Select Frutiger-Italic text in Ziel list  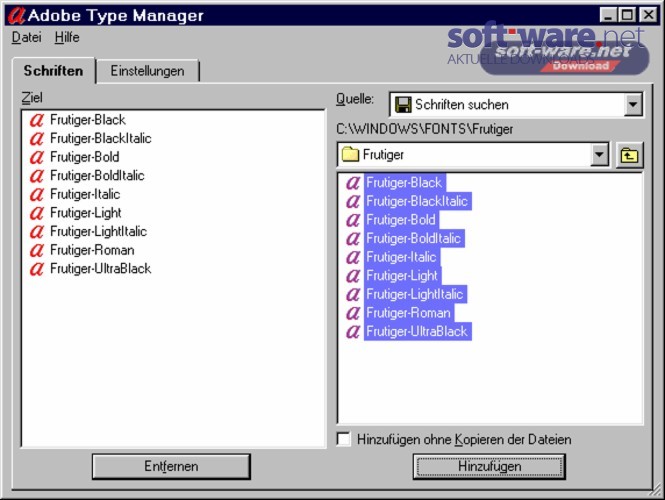(x=85, y=195)
